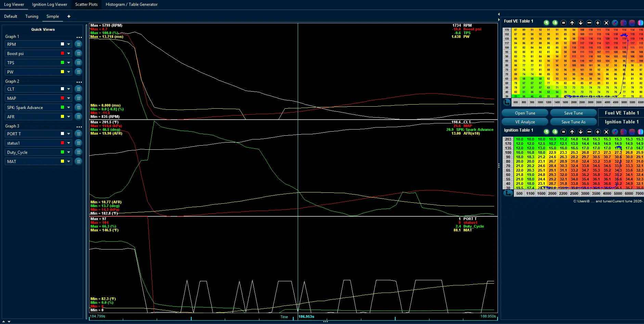Switch to the Scatter Plots tab
The image size is (644, 324).
click(x=86, y=4)
